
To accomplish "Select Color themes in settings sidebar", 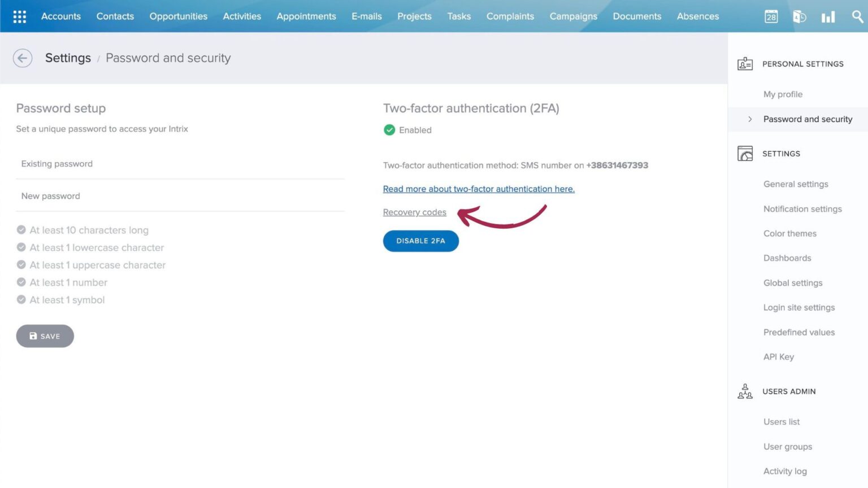I will coord(789,233).
